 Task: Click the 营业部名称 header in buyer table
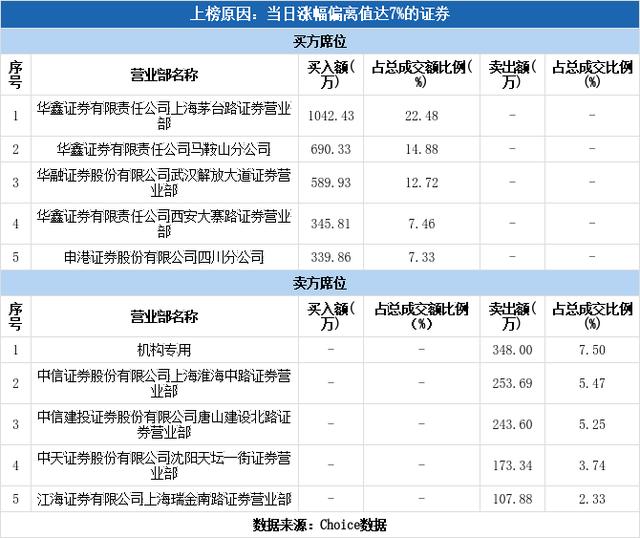click(164, 75)
